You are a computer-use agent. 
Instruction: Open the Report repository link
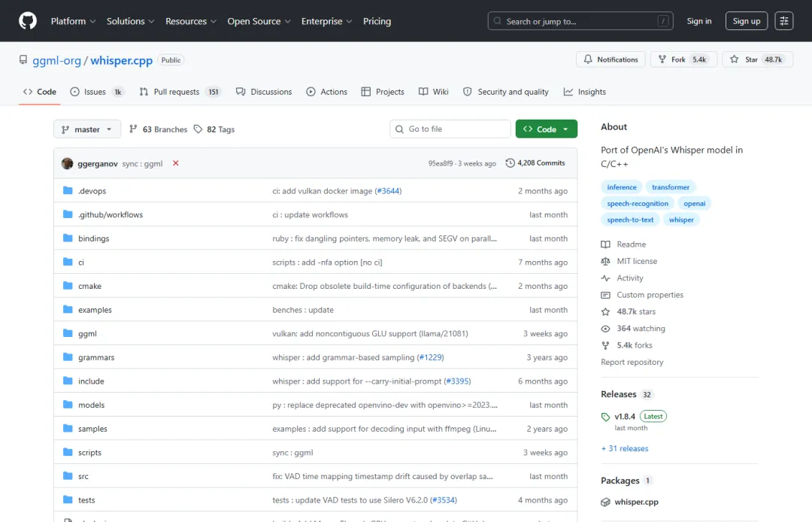632,362
